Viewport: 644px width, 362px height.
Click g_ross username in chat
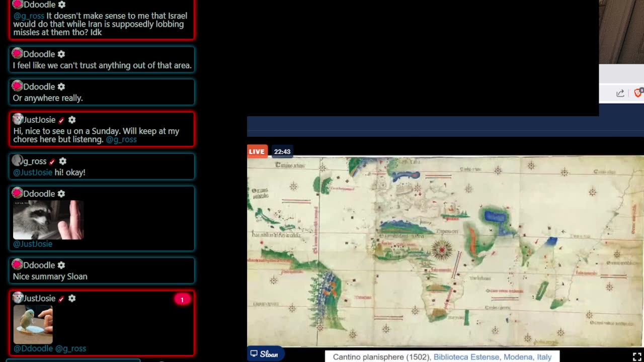click(x=35, y=161)
